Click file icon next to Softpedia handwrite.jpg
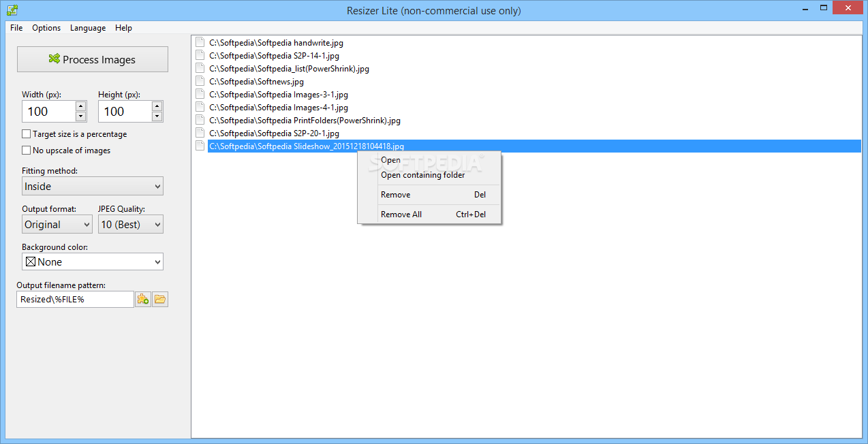This screenshot has width=868, height=444. [x=200, y=42]
